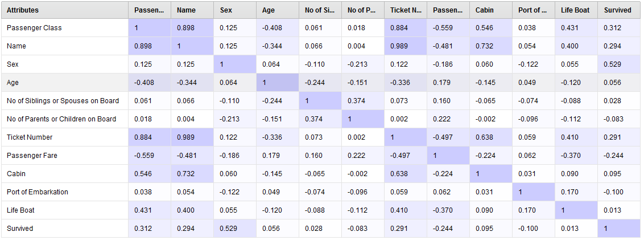Click the Ticket N... column header

click(405, 10)
